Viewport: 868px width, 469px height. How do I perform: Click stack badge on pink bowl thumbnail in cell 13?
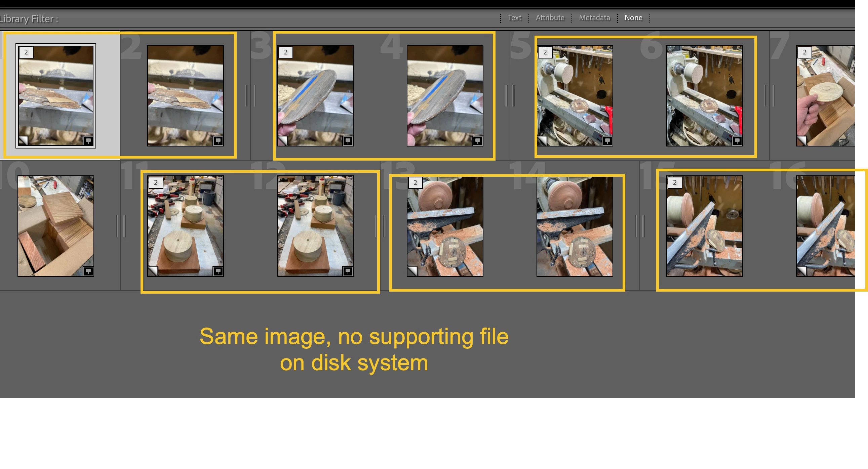point(415,182)
